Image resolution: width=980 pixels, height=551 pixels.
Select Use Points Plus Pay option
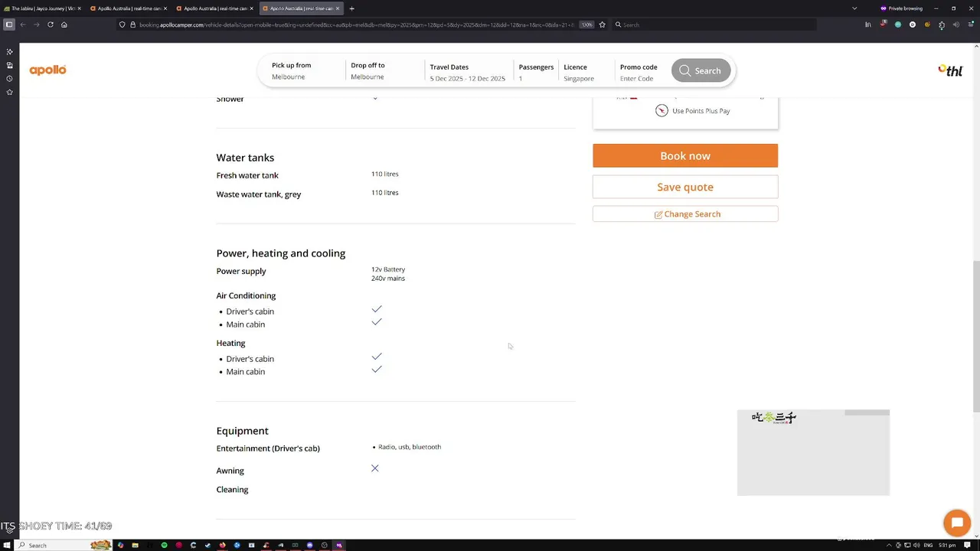tap(693, 111)
